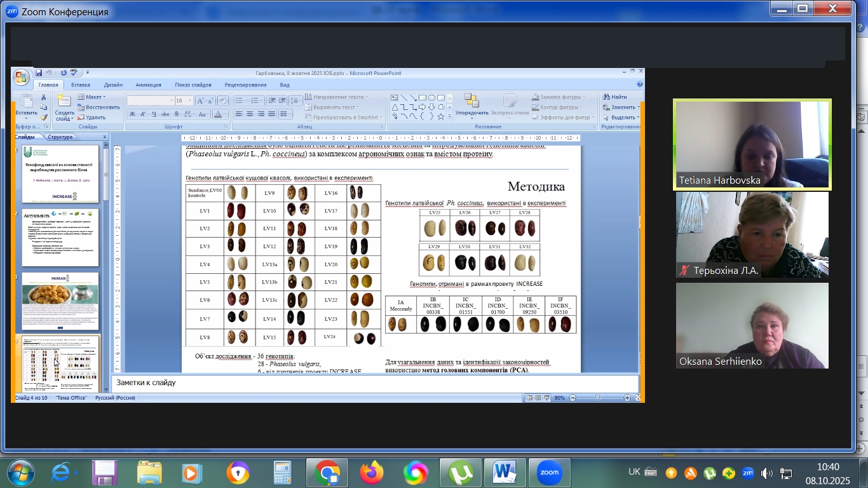Click the Найти find button
This screenshot has width=868, height=488.
614,97
